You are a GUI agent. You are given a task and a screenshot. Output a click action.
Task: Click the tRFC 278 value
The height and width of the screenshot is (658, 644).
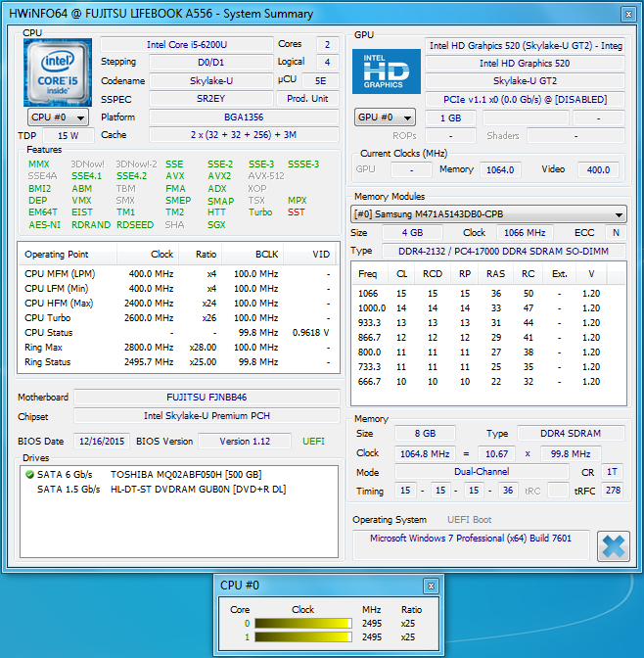(x=612, y=491)
